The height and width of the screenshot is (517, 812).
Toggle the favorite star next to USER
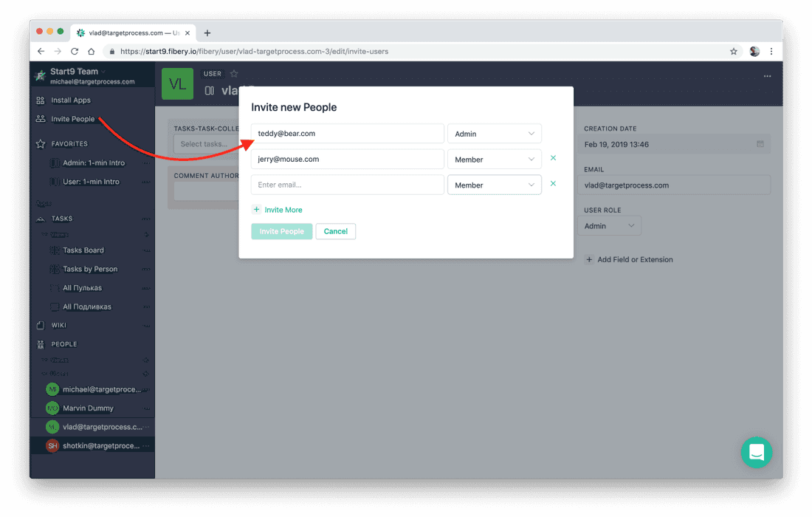pos(234,73)
